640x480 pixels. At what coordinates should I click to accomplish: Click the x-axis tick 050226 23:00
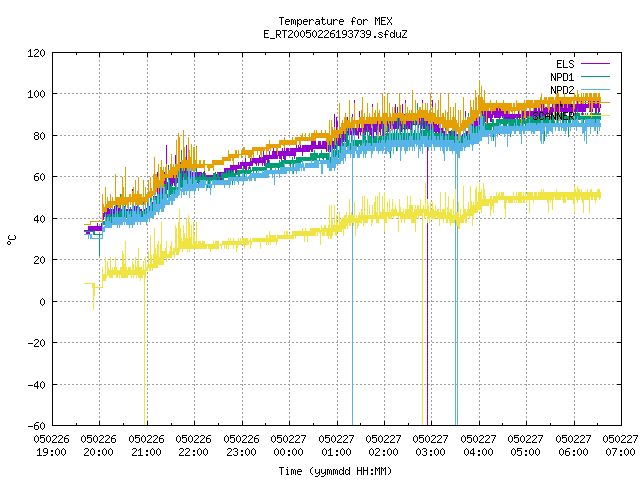pos(241,446)
